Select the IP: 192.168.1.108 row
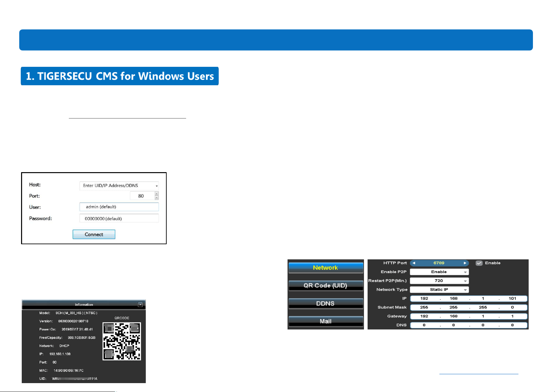This screenshot has height=392, width=555. point(55,354)
